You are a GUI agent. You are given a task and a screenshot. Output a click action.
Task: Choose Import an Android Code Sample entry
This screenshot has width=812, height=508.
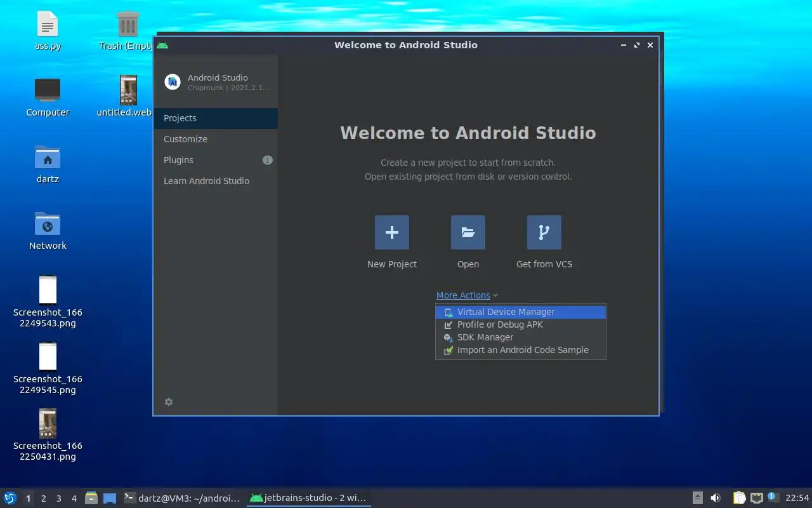pyautogui.click(x=521, y=350)
